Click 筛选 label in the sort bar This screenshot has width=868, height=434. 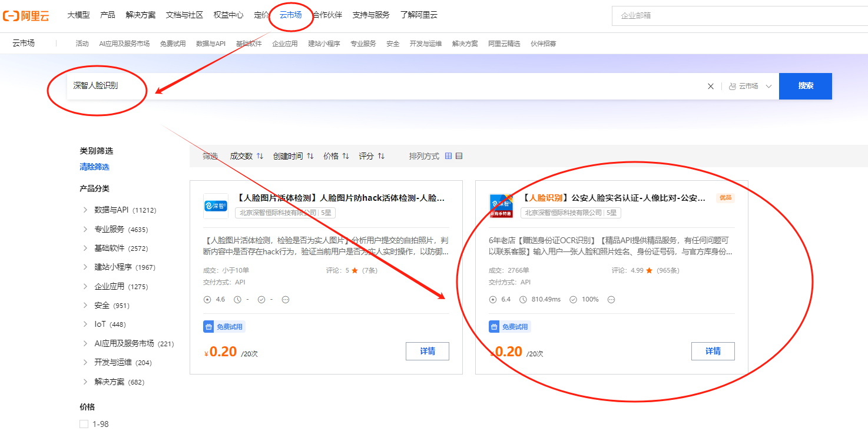point(210,156)
